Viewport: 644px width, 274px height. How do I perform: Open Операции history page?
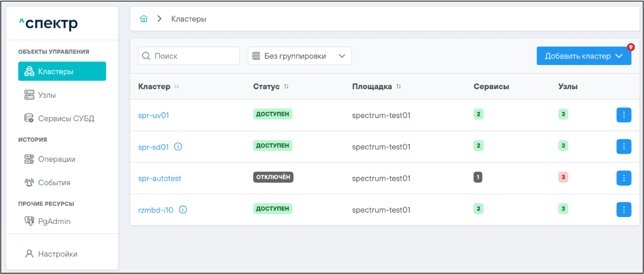pyautogui.click(x=56, y=159)
